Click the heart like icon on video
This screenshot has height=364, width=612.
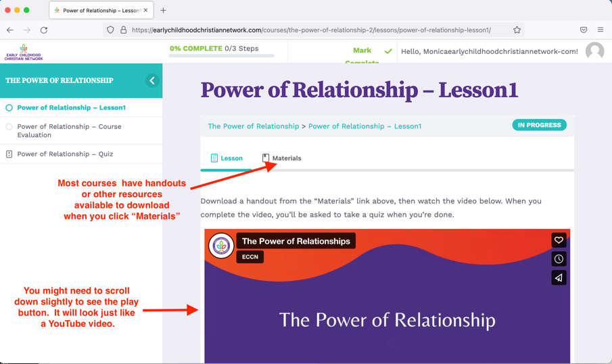coord(559,240)
